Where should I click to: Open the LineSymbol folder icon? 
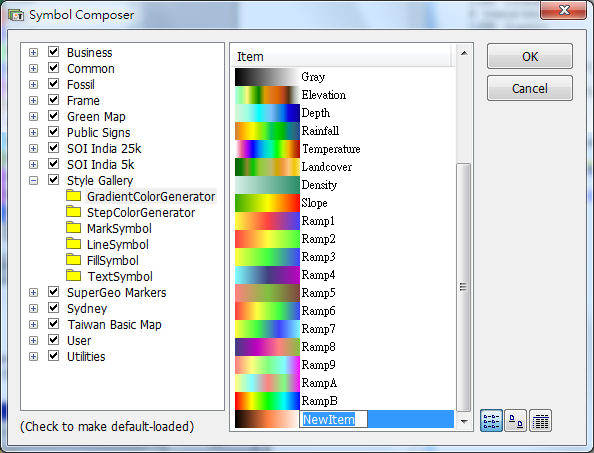(73, 244)
